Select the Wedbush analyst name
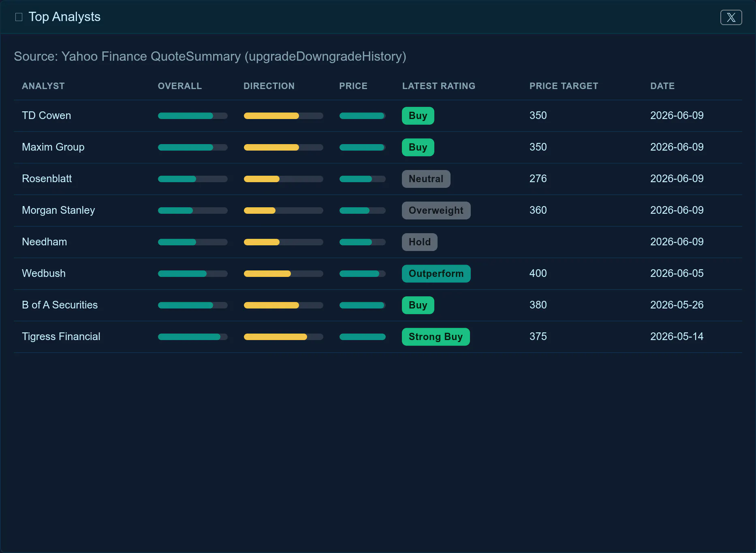The width and height of the screenshot is (756, 553). click(x=44, y=273)
